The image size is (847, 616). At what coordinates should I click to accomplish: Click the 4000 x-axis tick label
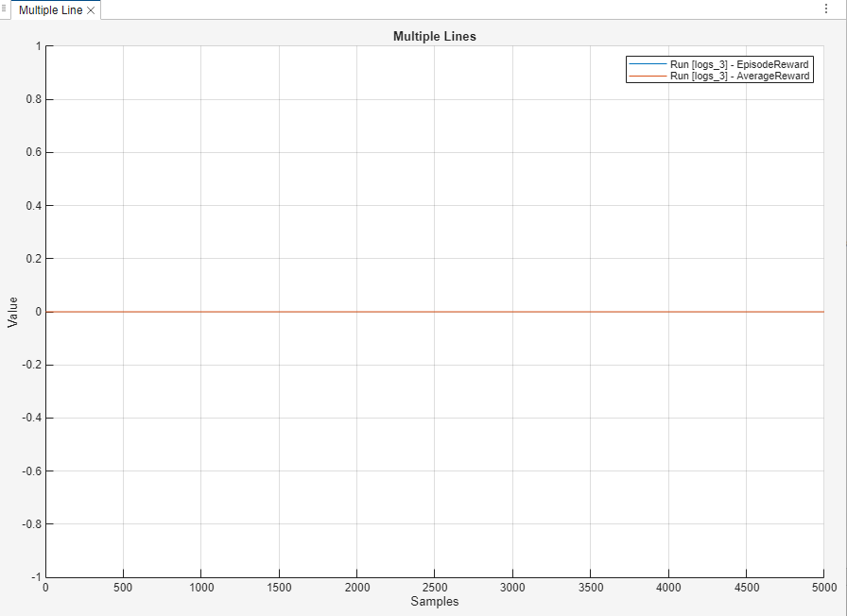pos(667,588)
